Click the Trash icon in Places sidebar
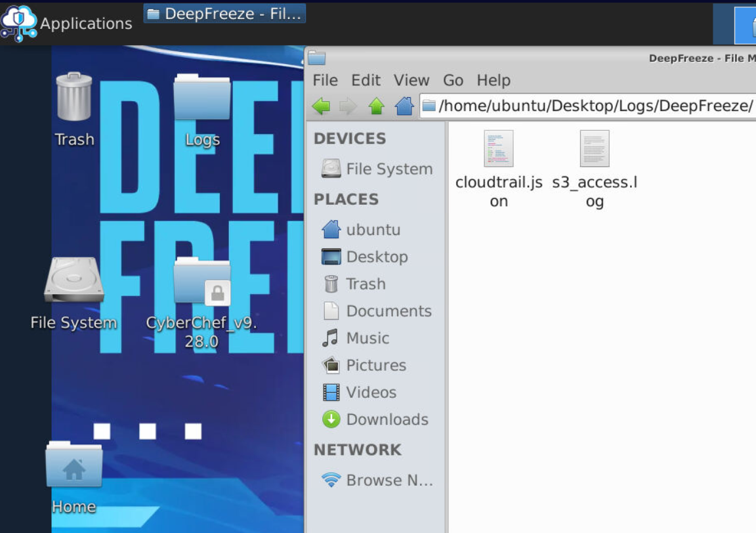 (x=331, y=284)
